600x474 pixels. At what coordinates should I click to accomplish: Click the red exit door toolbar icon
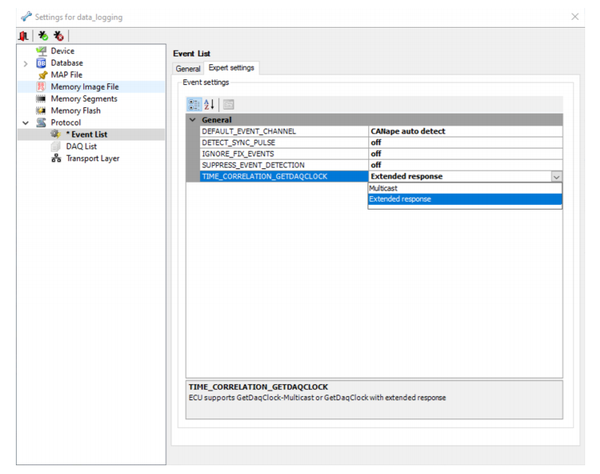point(23,35)
